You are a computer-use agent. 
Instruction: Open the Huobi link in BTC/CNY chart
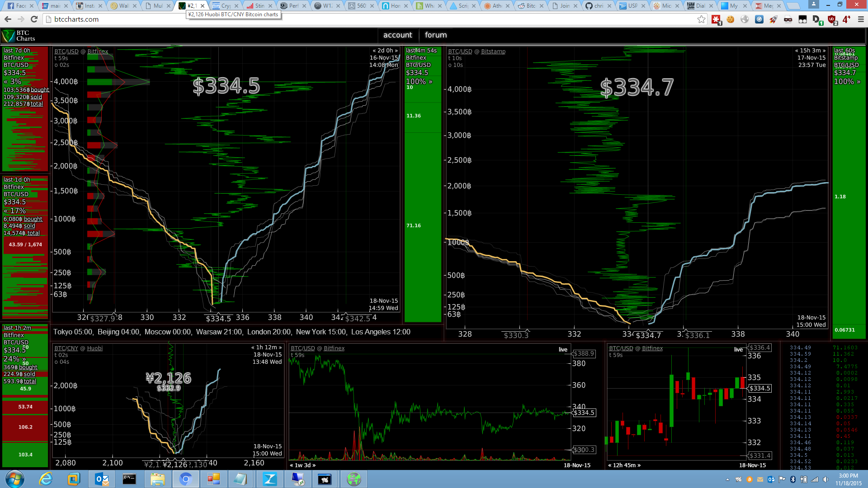click(94, 348)
